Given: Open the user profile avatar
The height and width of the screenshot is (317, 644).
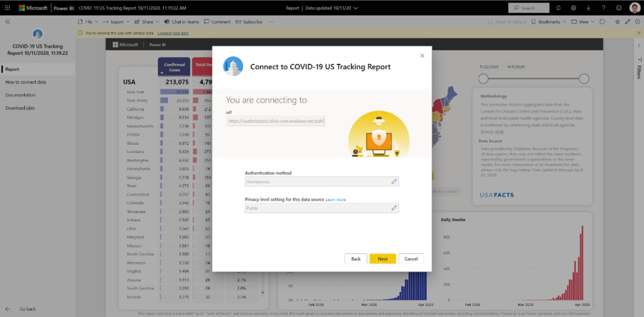Looking at the screenshot, I should point(634,8).
